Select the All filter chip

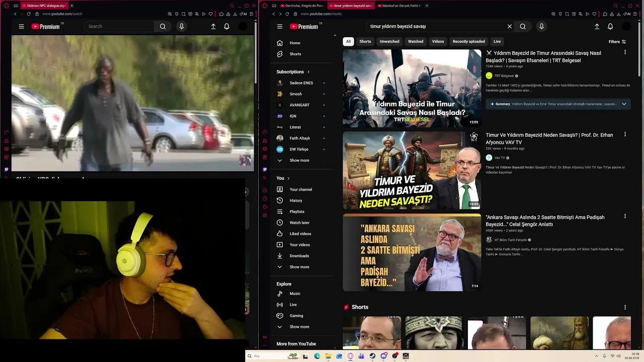point(348,41)
